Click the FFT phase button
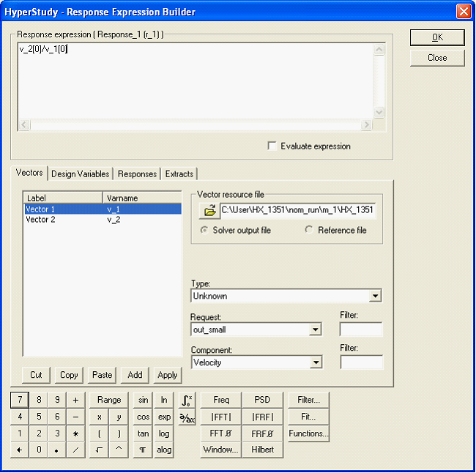The image size is (476, 473). tap(221, 433)
